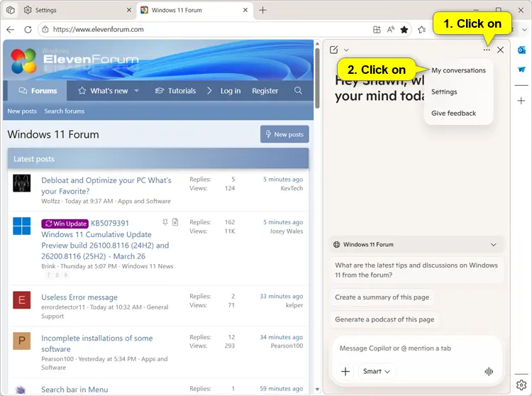Open the Favorites list icon
The image size is (532, 396).
[422, 30]
